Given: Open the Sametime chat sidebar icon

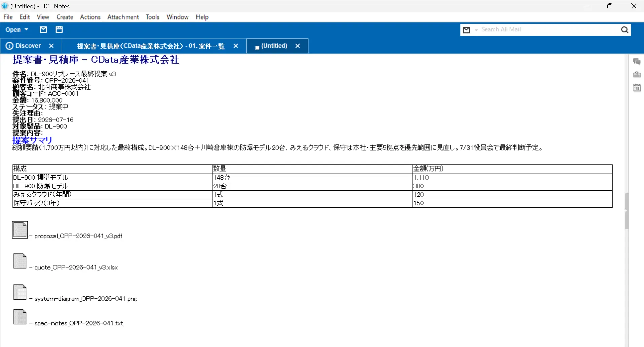Looking at the screenshot, I should (637, 62).
